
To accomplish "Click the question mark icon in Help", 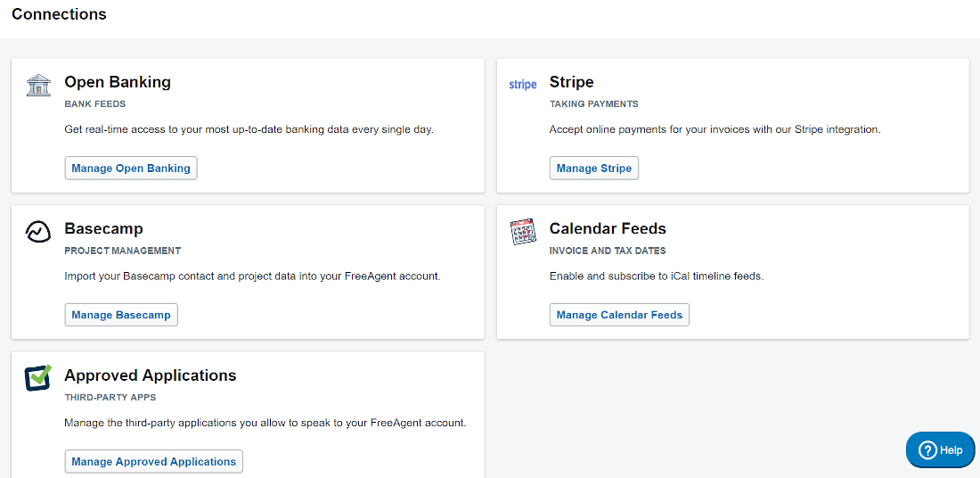I will tap(928, 449).
